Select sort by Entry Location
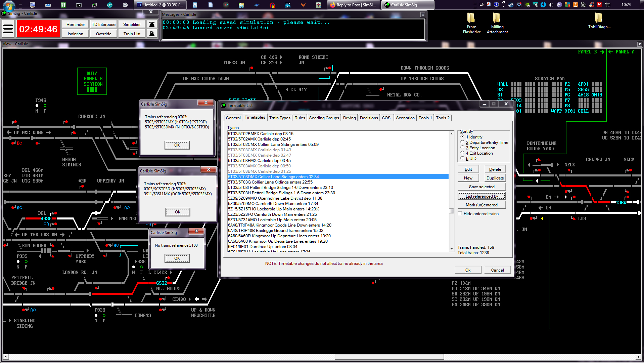 (462, 148)
